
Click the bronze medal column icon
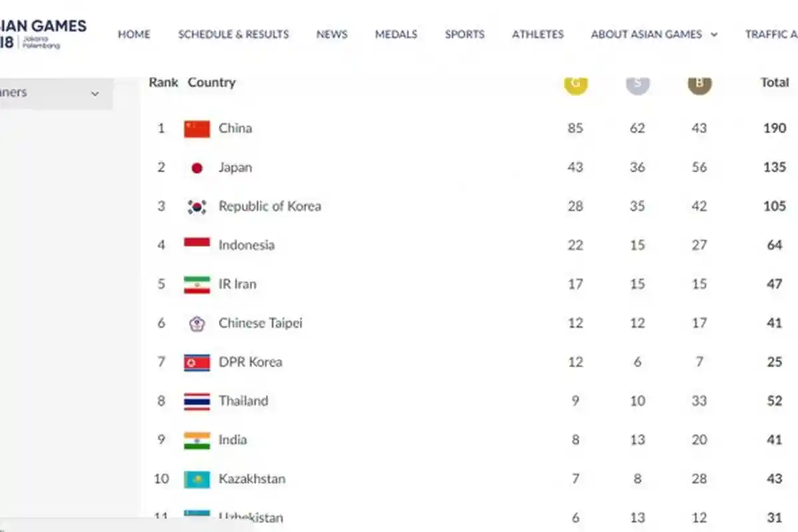coord(698,84)
